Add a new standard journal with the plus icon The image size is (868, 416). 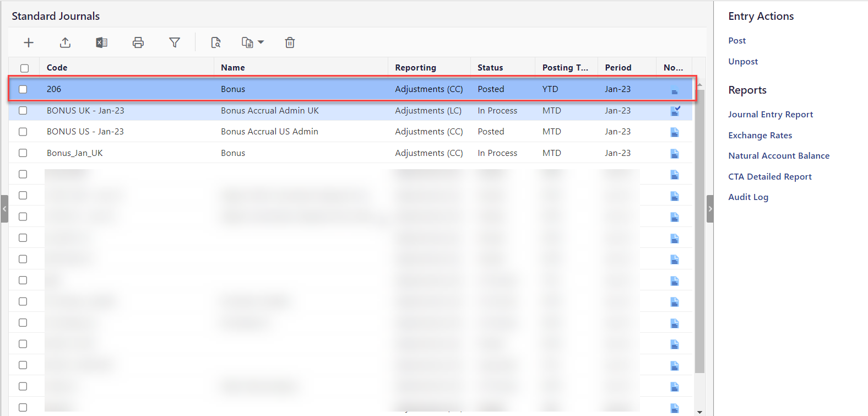(29, 42)
